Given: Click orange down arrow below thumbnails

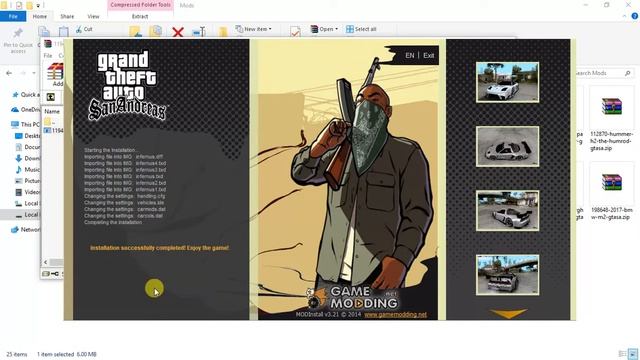Looking at the screenshot, I should point(508,313).
